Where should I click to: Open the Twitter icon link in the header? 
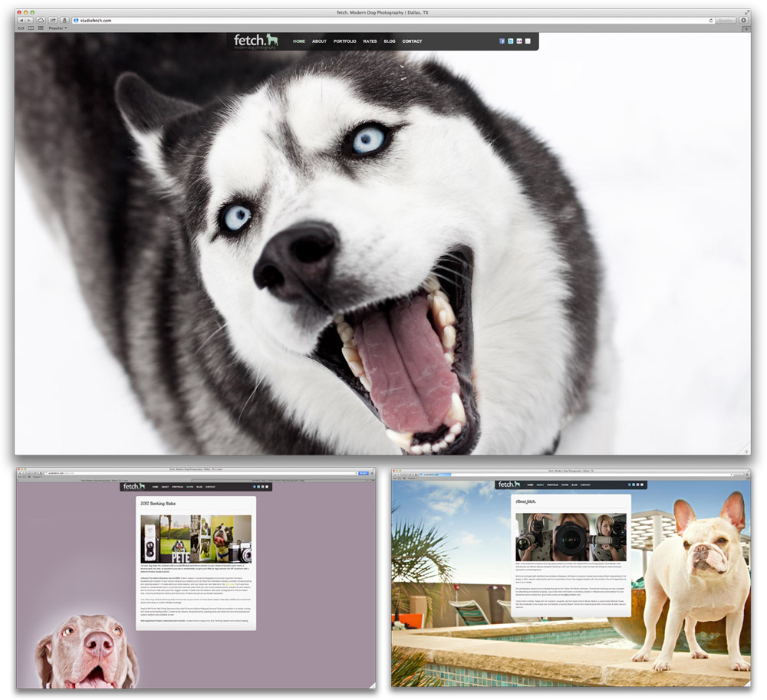click(x=511, y=41)
